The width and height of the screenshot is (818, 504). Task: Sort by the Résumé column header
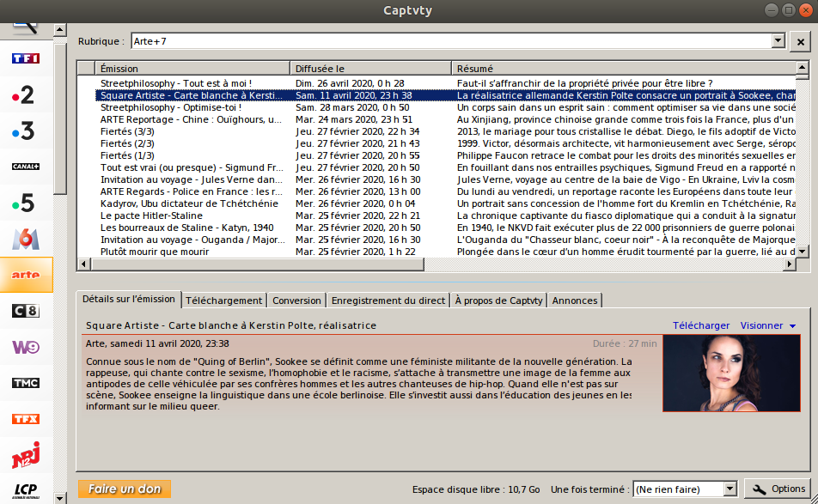(624, 69)
